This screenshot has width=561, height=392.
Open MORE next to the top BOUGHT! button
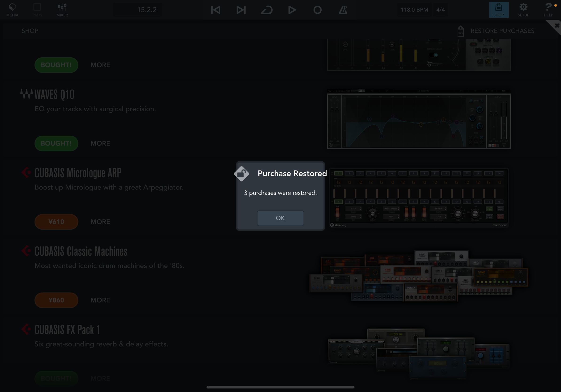click(x=100, y=65)
